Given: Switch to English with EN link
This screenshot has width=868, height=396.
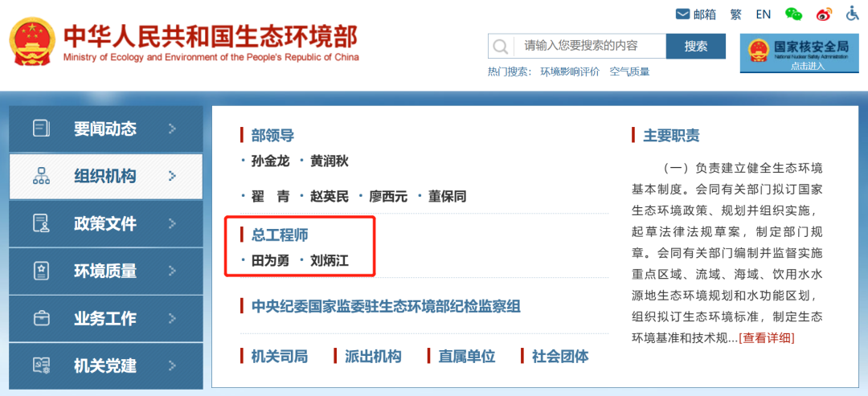Looking at the screenshot, I should (763, 14).
